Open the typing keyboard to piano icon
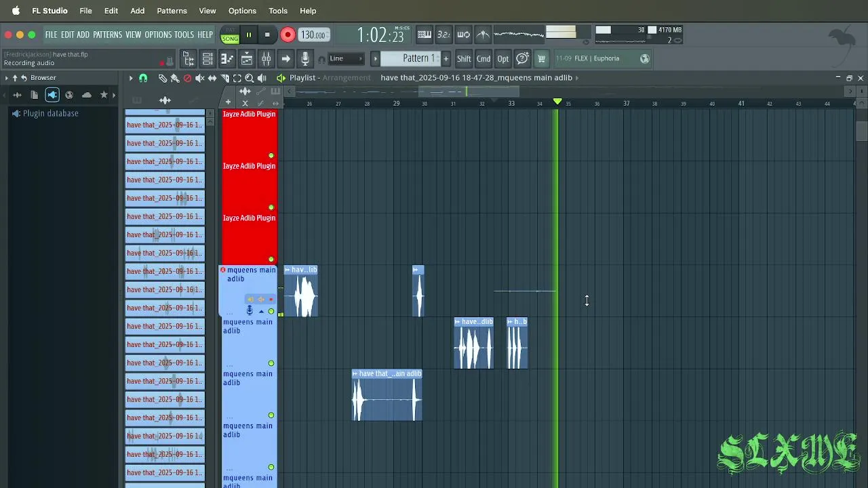 click(424, 35)
